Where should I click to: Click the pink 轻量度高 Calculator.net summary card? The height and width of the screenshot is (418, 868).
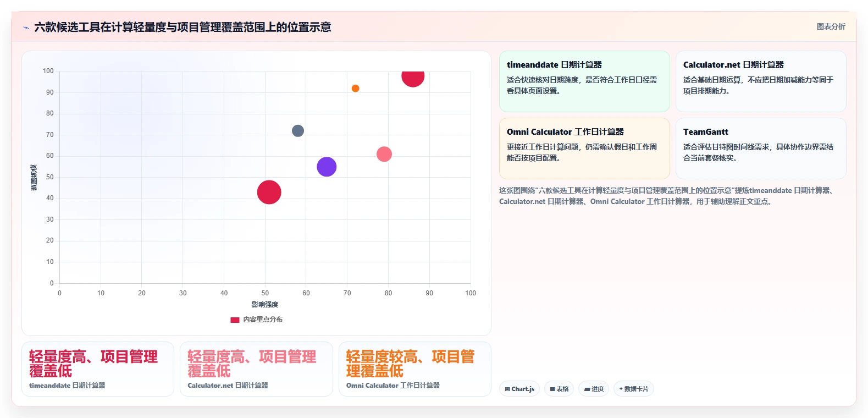tap(256, 369)
